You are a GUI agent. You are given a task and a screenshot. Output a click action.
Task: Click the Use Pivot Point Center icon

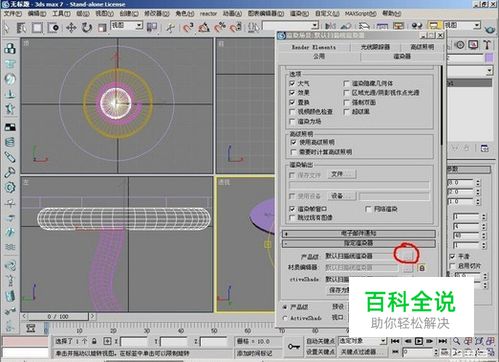pos(152,27)
